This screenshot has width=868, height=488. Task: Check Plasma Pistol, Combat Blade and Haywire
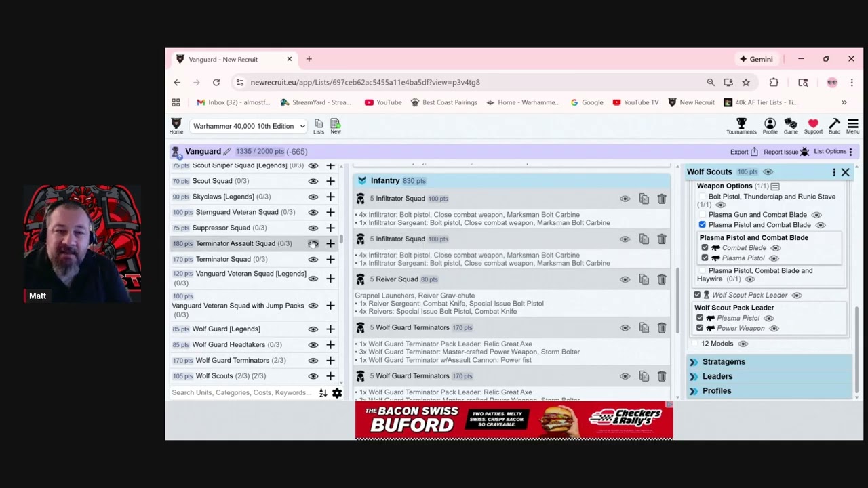703,271
